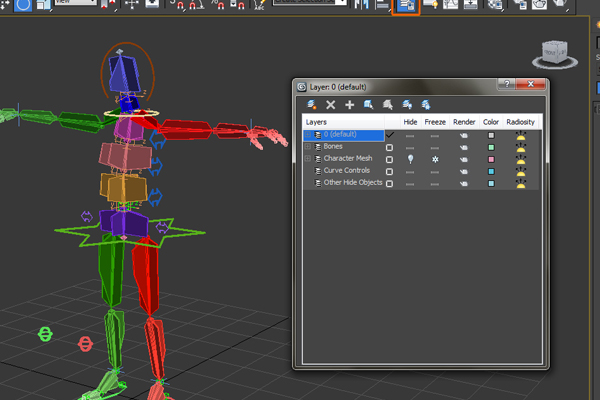Unfreeze Character Mesh via snowflake icon
The image size is (600, 400).
435,159
